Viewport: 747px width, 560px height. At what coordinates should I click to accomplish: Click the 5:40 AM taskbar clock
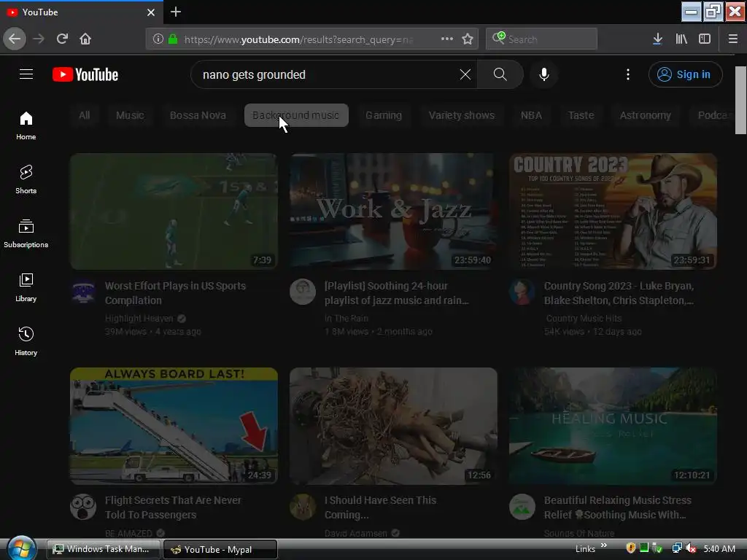click(719, 548)
